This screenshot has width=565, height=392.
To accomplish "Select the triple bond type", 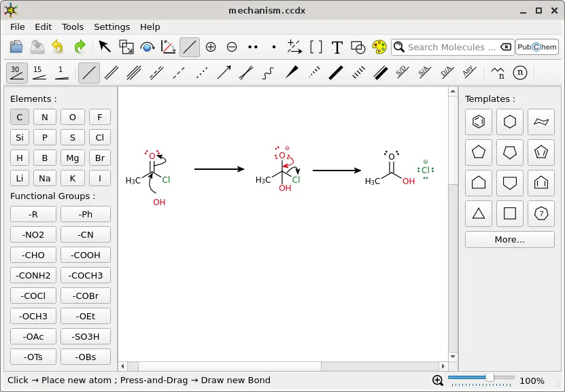I will [x=134, y=73].
